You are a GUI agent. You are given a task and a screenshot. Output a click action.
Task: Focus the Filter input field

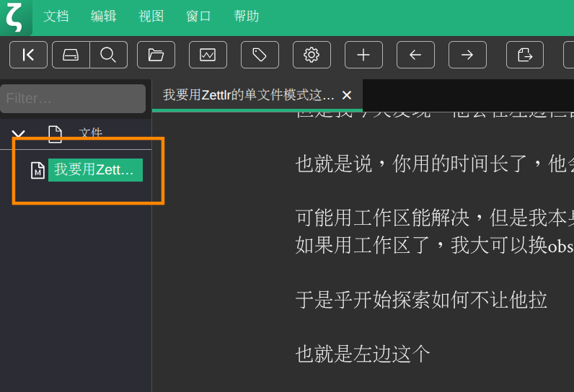[73, 99]
